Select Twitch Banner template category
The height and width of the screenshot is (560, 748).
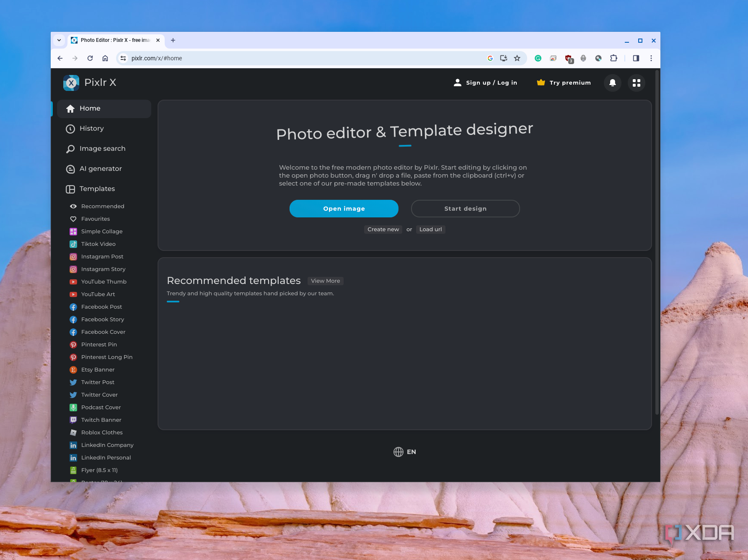pyautogui.click(x=96, y=420)
